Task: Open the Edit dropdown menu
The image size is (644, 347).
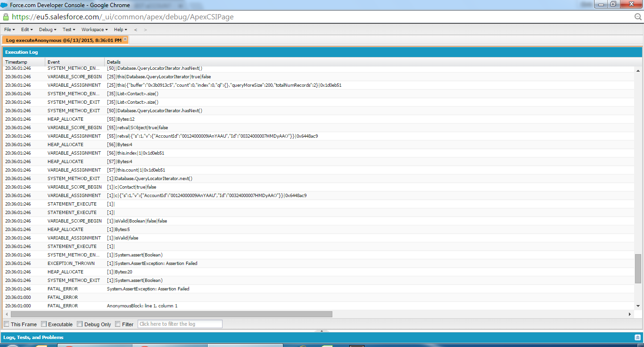Action: (27, 30)
